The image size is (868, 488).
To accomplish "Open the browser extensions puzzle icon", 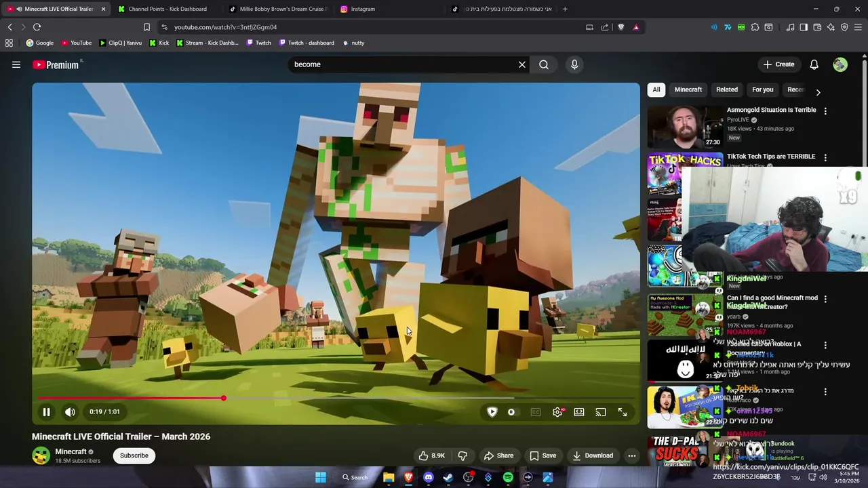I will tap(755, 27).
